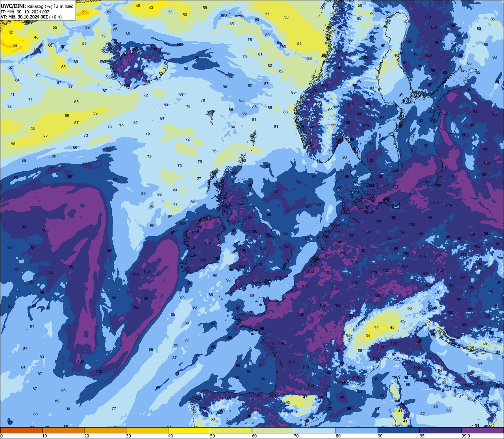
Task: Click the 50–60 % pale yellow legend swatch
Action: [x=231, y=430]
